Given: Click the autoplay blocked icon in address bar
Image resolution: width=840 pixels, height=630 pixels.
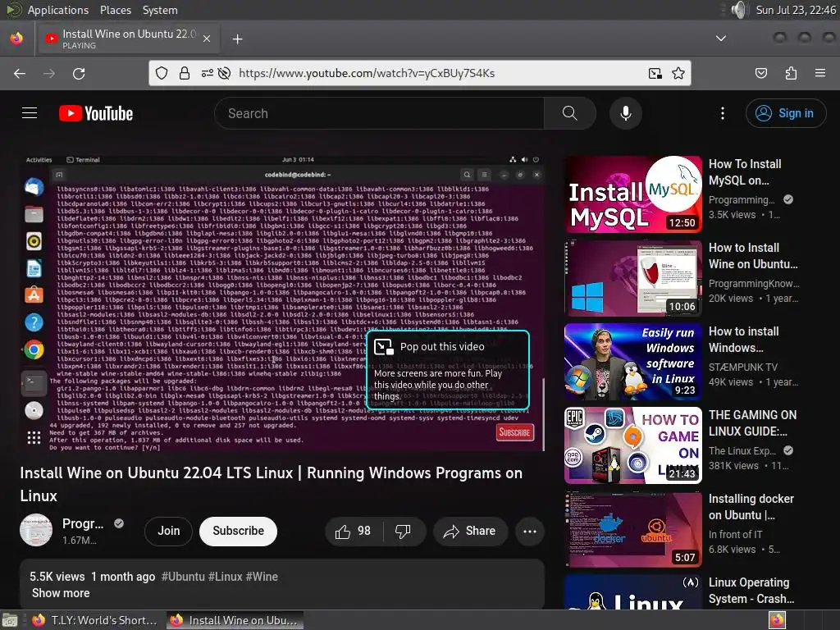Looking at the screenshot, I should click(x=225, y=73).
